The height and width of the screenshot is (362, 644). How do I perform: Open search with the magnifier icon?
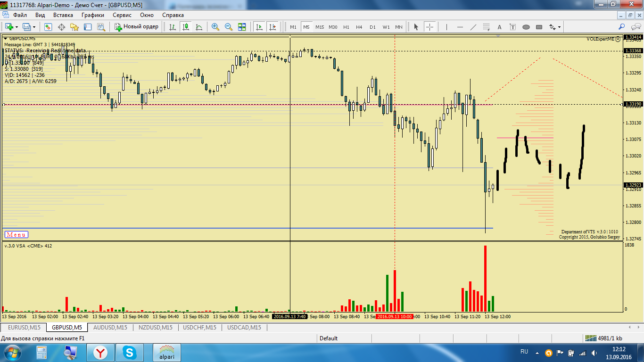point(622,27)
